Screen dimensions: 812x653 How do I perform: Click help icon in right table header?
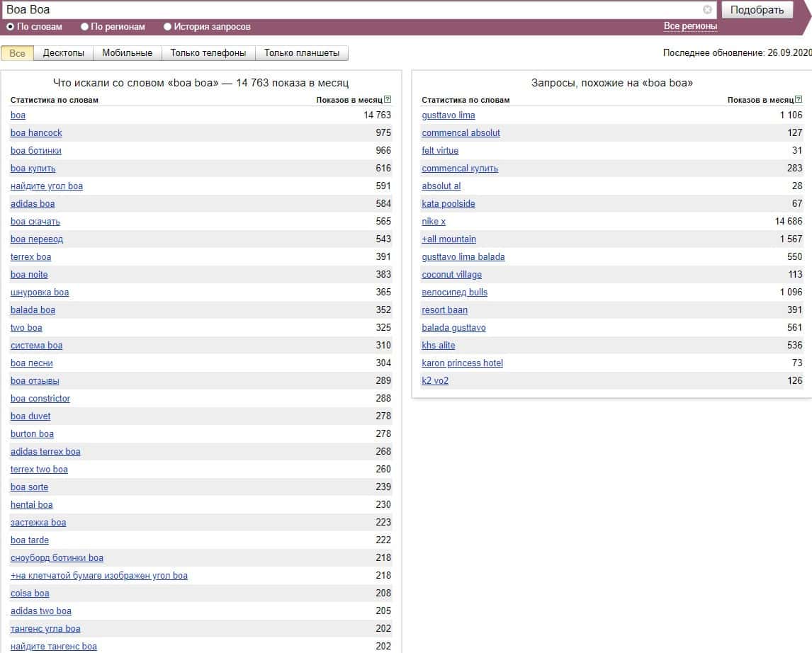(799, 100)
